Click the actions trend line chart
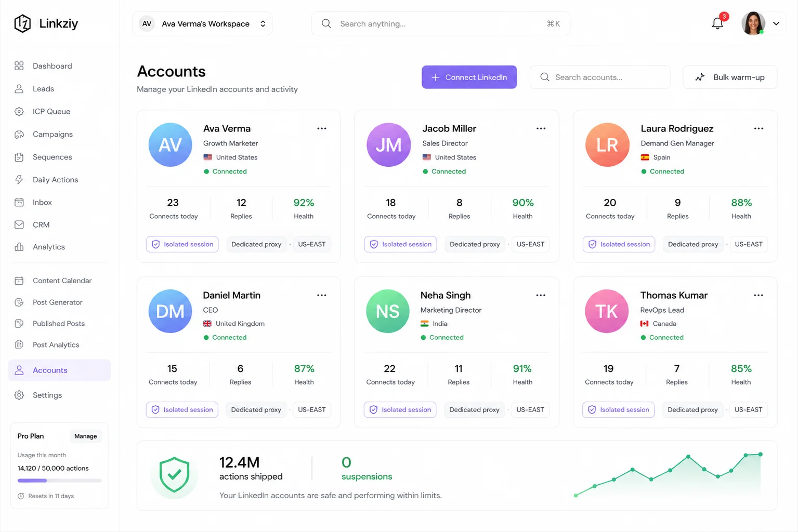The height and width of the screenshot is (532, 798). point(668,475)
